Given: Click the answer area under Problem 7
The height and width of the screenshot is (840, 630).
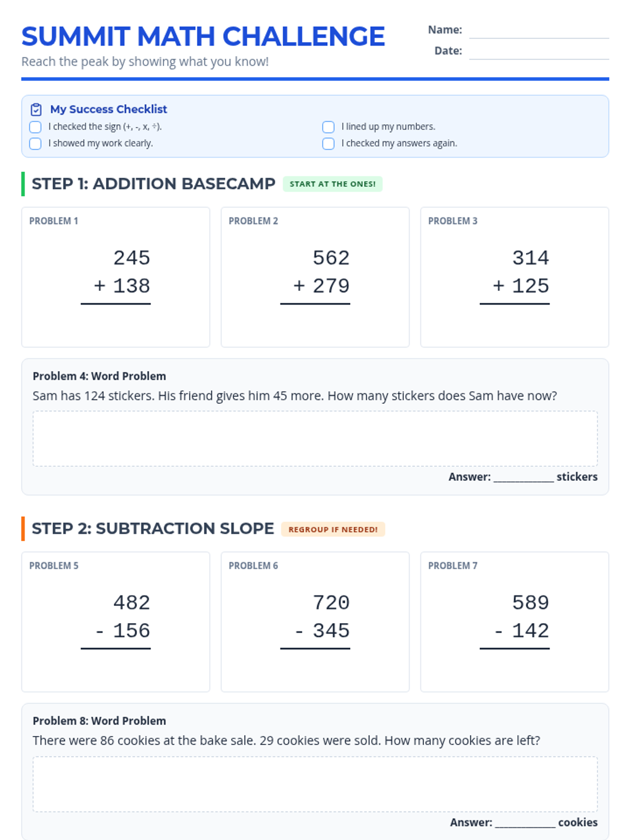Looking at the screenshot, I should tap(514, 667).
